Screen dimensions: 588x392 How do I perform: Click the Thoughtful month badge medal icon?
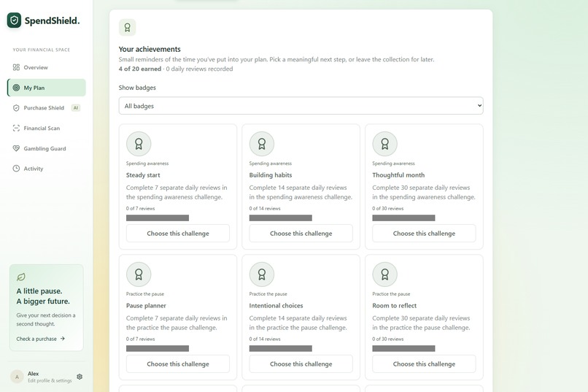click(384, 144)
